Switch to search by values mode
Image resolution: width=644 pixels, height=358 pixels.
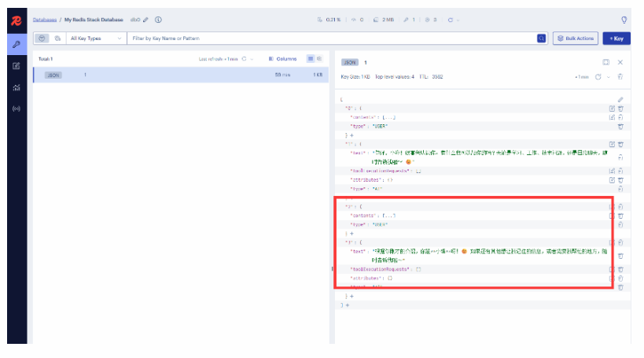point(57,39)
